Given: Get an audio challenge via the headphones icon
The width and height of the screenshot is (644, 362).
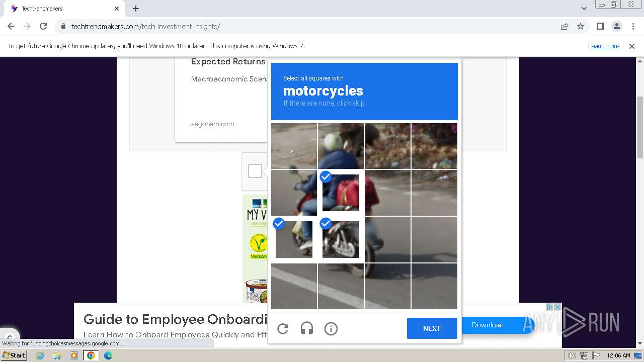Looking at the screenshot, I should click(x=307, y=329).
